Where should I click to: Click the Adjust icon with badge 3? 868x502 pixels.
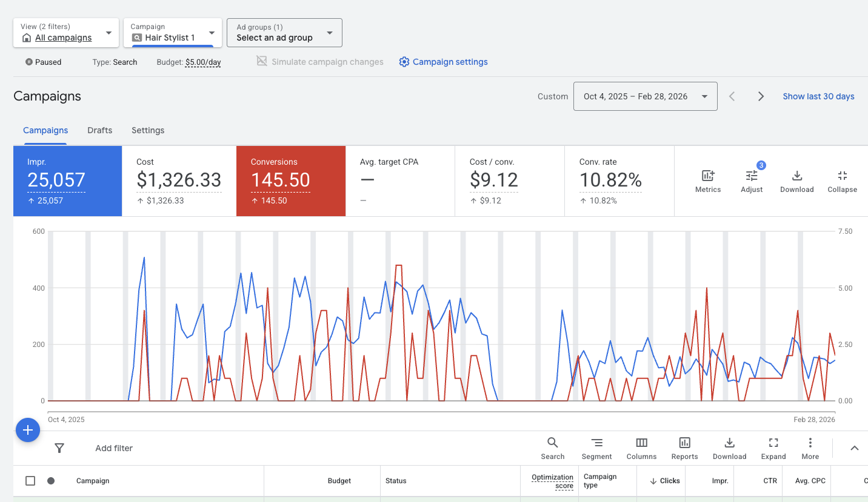click(x=751, y=180)
